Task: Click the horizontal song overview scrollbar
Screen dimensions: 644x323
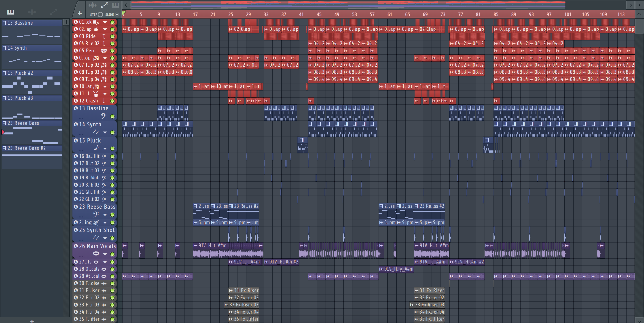Action: (348, 5)
